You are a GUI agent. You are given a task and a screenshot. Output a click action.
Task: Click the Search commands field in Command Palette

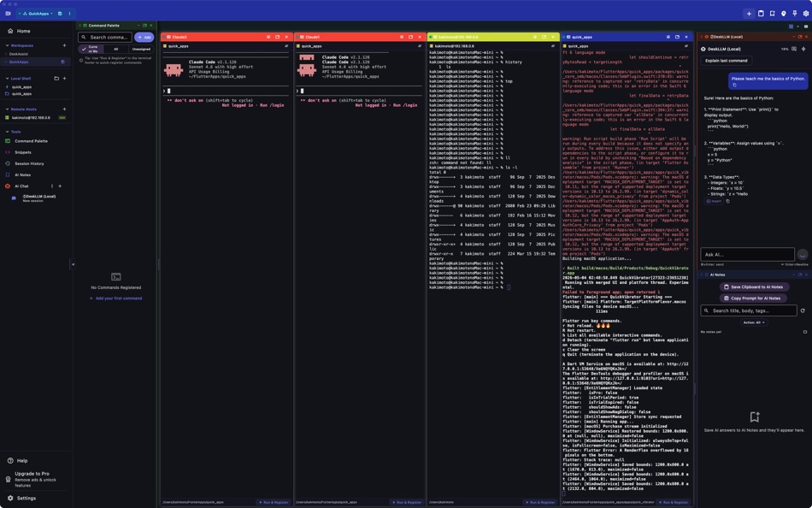[x=105, y=38]
